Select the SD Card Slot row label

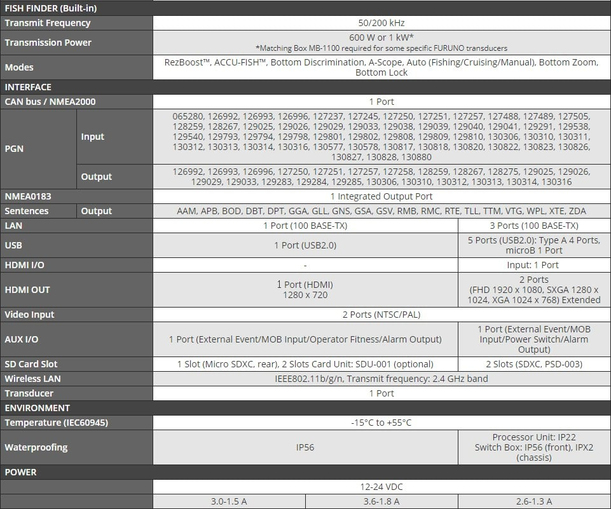[x=39, y=365]
